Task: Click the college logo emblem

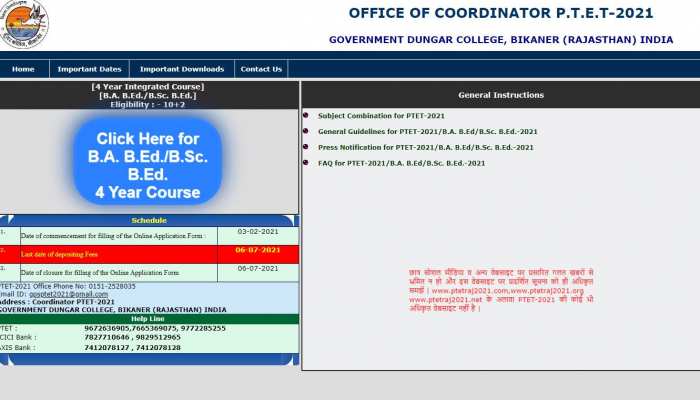Action: click(24, 24)
